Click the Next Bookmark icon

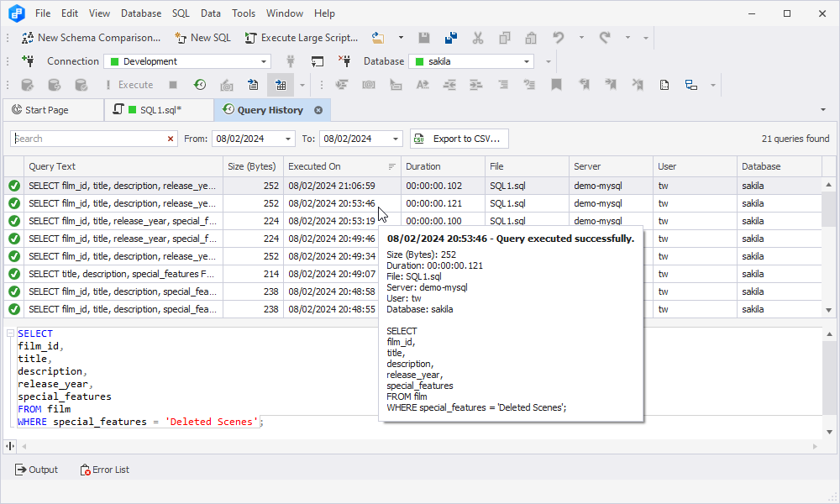611,85
